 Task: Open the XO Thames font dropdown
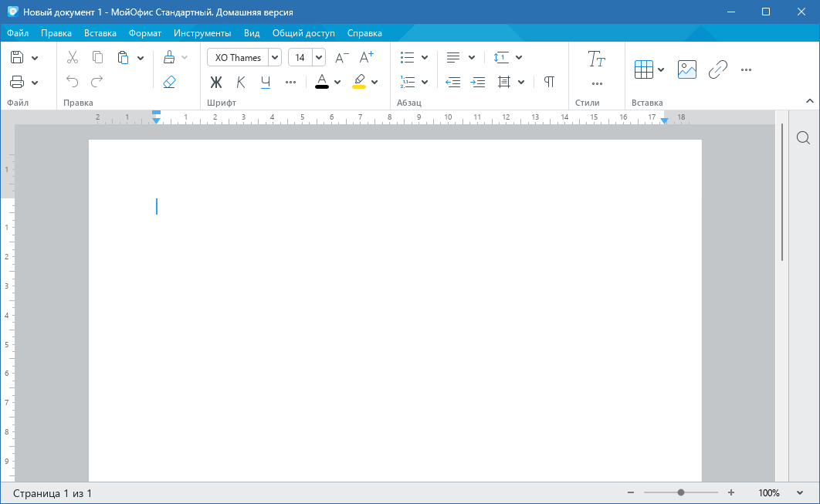[x=275, y=58]
